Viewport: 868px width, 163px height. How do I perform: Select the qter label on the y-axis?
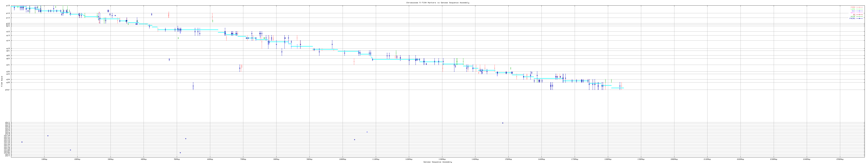point(7,90)
